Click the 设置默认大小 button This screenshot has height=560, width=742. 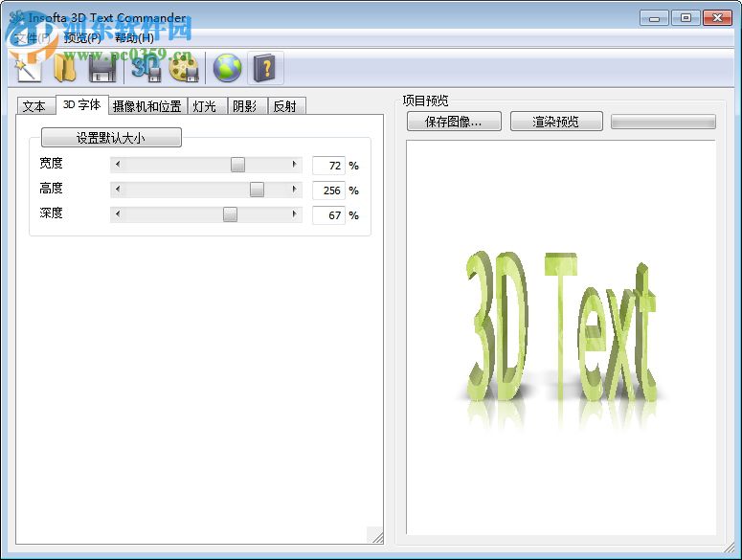point(111,138)
